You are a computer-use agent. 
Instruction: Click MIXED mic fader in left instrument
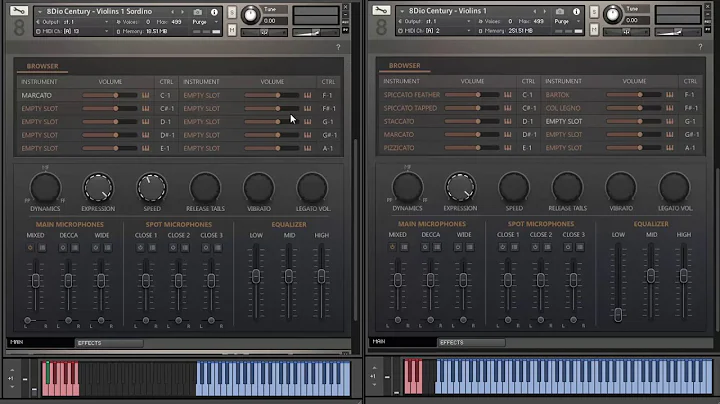(x=35, y=285)
